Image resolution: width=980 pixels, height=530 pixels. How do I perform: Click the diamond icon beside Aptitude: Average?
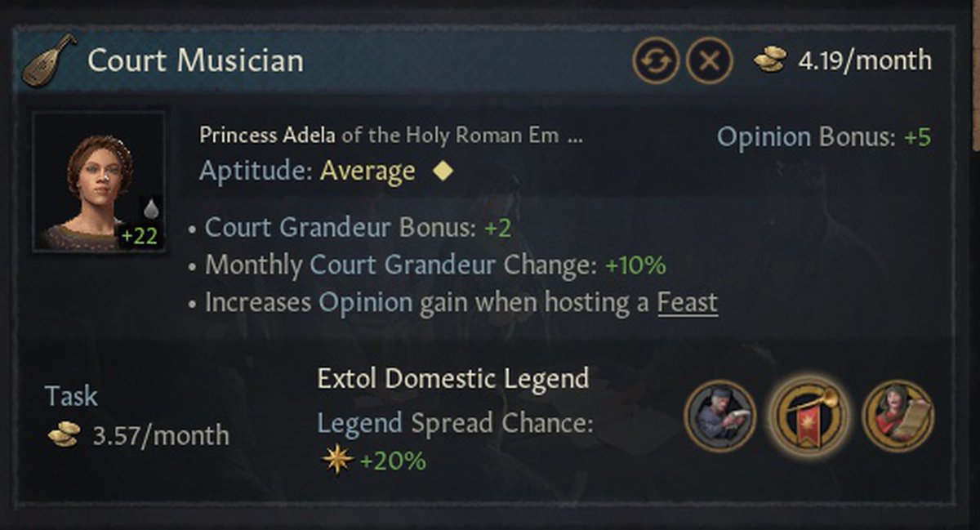(442, 171)
